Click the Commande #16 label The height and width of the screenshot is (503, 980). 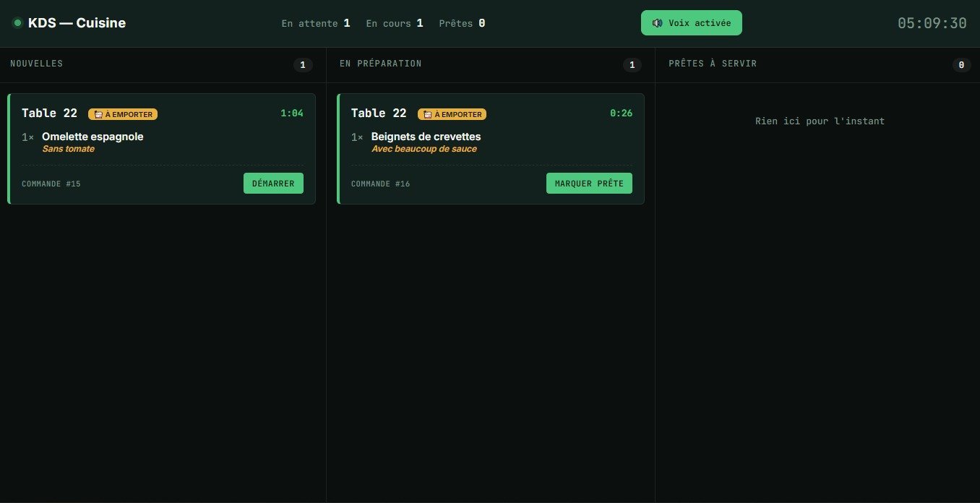click(x=380, y=184)
